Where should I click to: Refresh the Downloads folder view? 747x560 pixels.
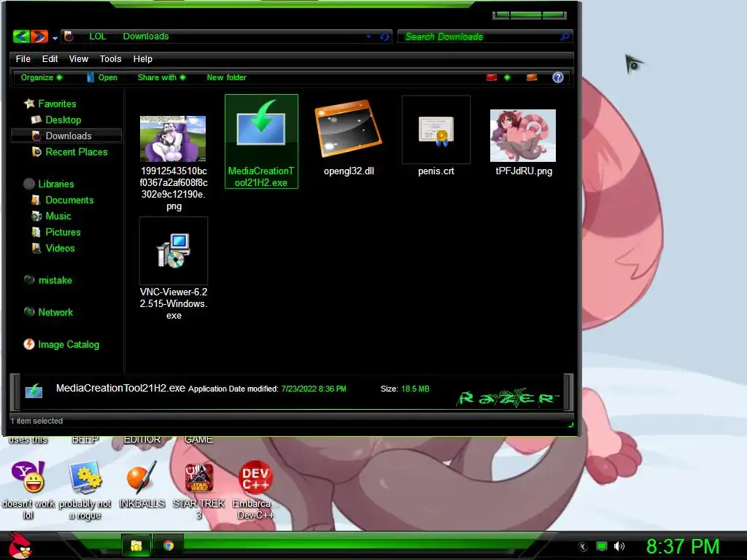(x=384, y=36)
